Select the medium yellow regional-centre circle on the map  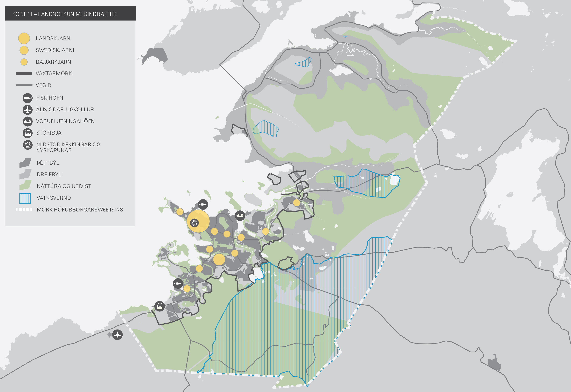219,259
